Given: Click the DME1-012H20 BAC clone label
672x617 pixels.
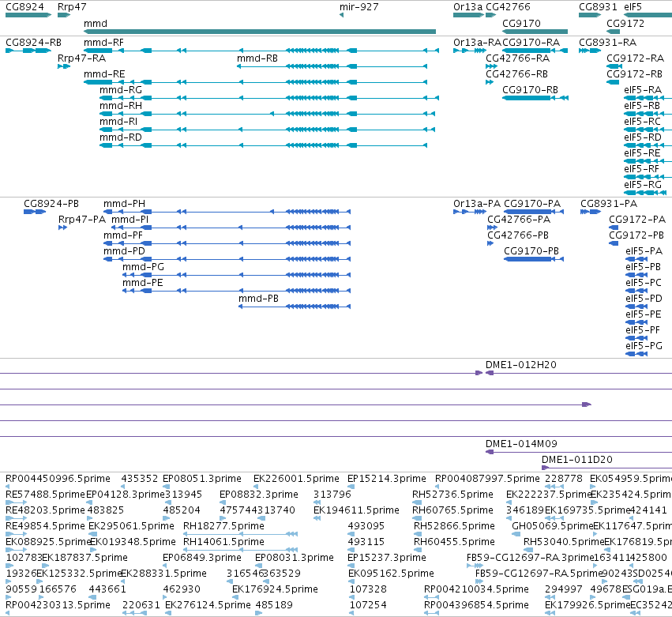Looking at the screenshot, I should 521,364.
